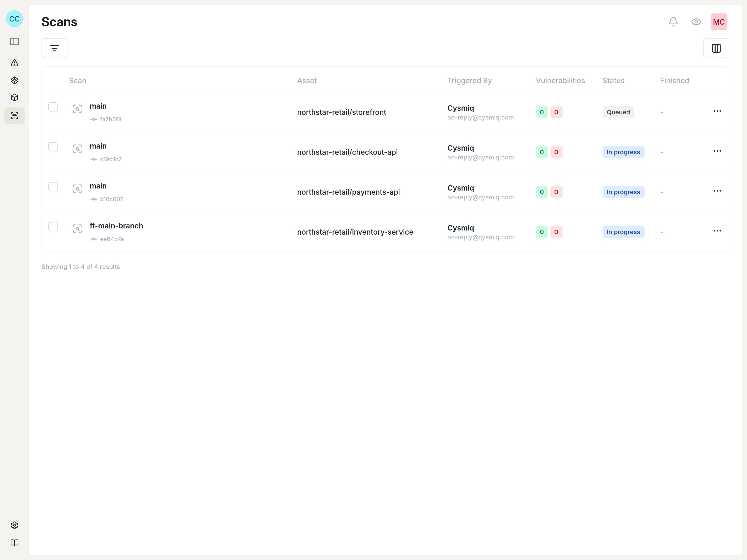
Task: Click the commit icon beside c19d1c7
Action: click(x=94, y=159)
